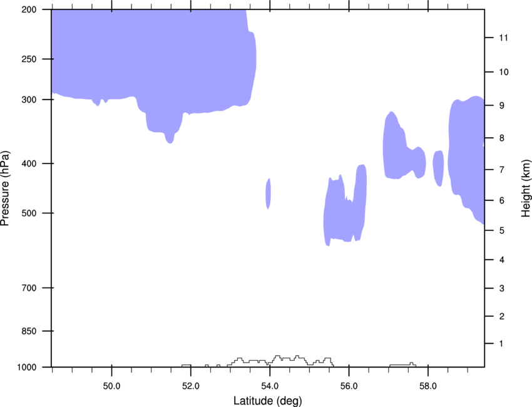The width and height of the screenshot is (532, 407).
Task: Click the low terrain outline near latitude 57.5
Action: (x=402, y=365)
